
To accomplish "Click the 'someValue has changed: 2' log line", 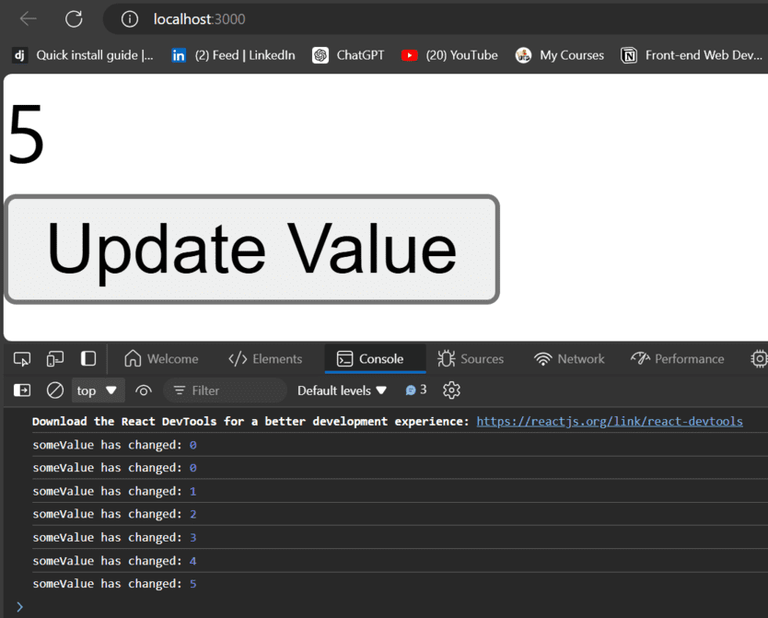I will coord(114,514).
